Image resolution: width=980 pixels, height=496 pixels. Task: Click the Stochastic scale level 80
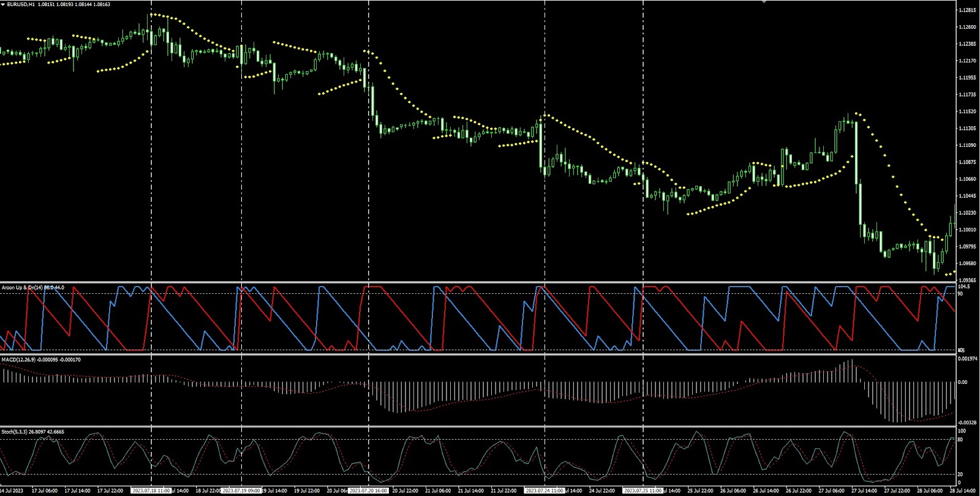click(960, 440)
